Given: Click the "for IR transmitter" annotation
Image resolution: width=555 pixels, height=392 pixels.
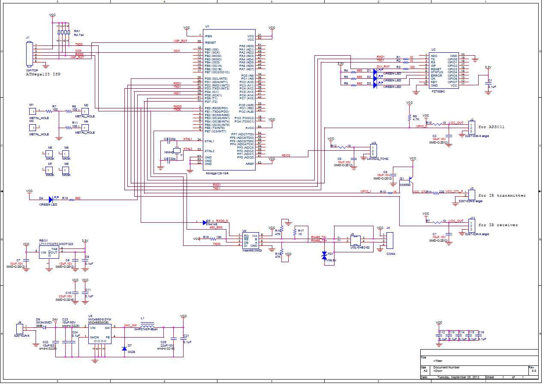Looking at the screenshot, I should pyautogui.click(x=502, y=195).
